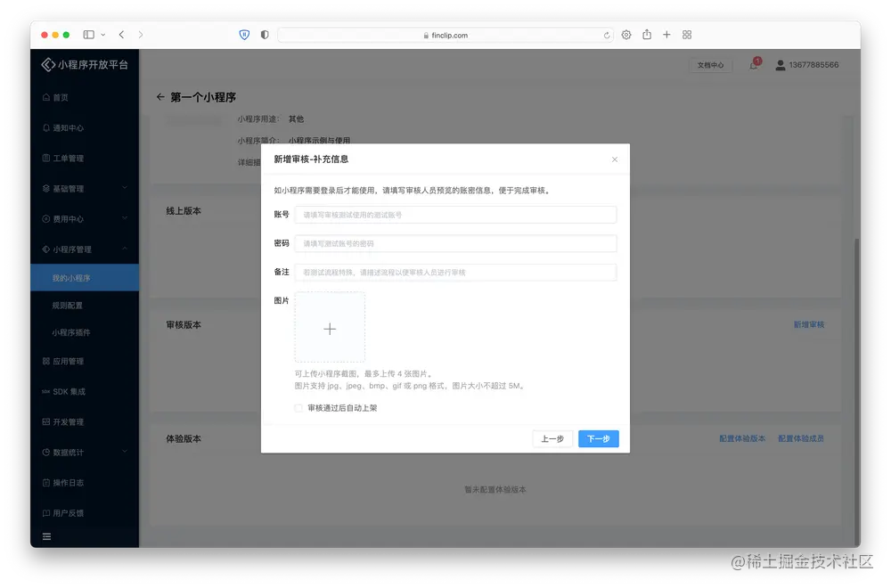Open a new tab with plus icon
The width and height of the screenshot is (891, 588).
pos(666,35)
